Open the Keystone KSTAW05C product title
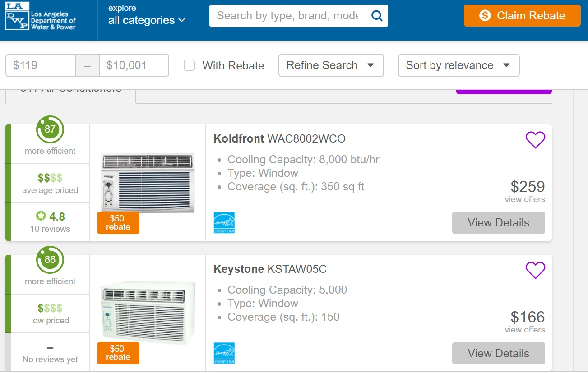Image resolution: width=588 pixels, height=373 pixels. (x=270, y=269)
